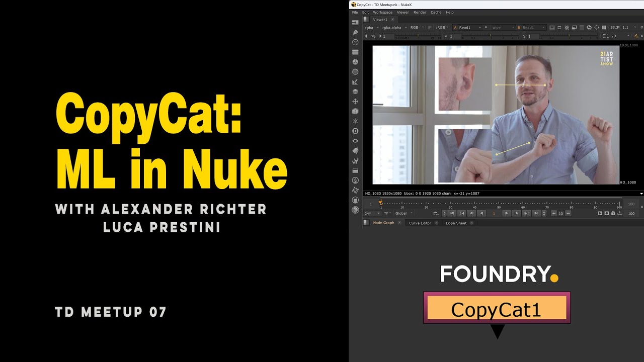Open the Metadata nodes tag icon
The image size is (644, 362).
355,150
